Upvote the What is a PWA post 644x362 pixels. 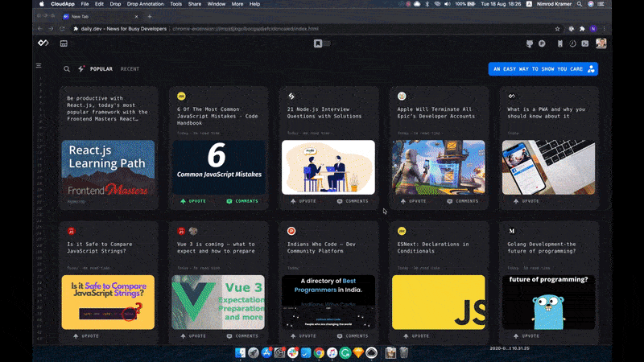[x=526, y=201]
